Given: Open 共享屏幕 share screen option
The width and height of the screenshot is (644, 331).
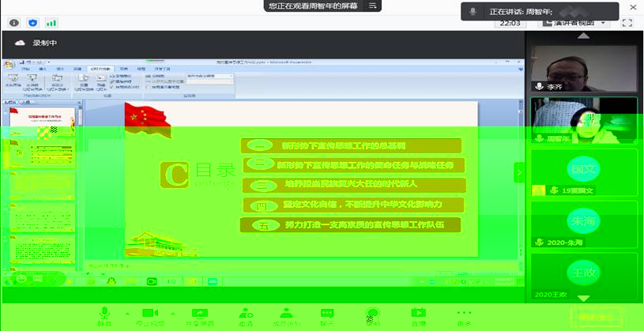Looking at the screenshot, I should coord(200,317).
